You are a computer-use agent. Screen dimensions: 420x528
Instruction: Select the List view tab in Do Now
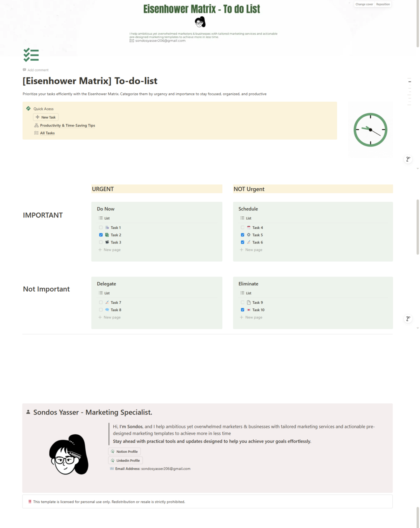coord(104,218)
